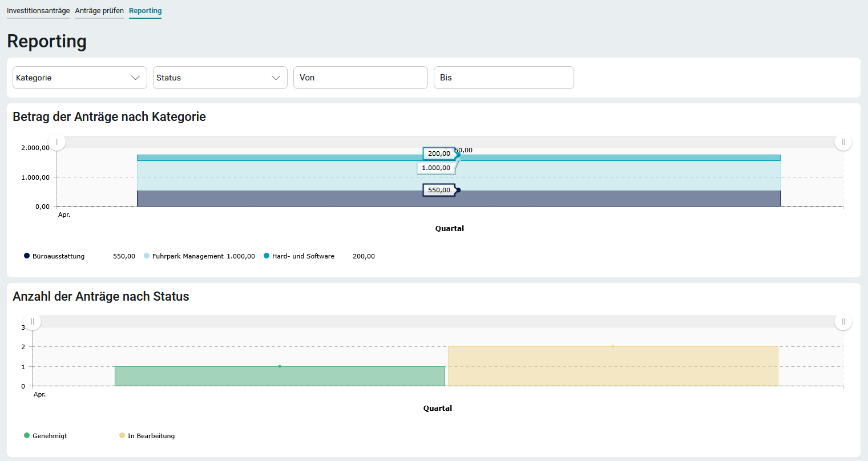The width and height of the screenshot is (868, 461).
Task: Open the Status dropdown filter
Action: point(220,78)
